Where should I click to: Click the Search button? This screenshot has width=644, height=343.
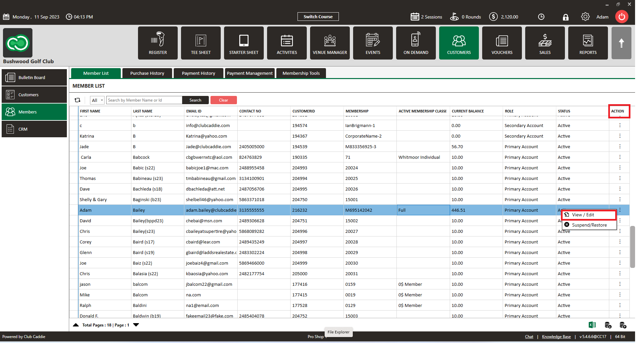[195, 100]
